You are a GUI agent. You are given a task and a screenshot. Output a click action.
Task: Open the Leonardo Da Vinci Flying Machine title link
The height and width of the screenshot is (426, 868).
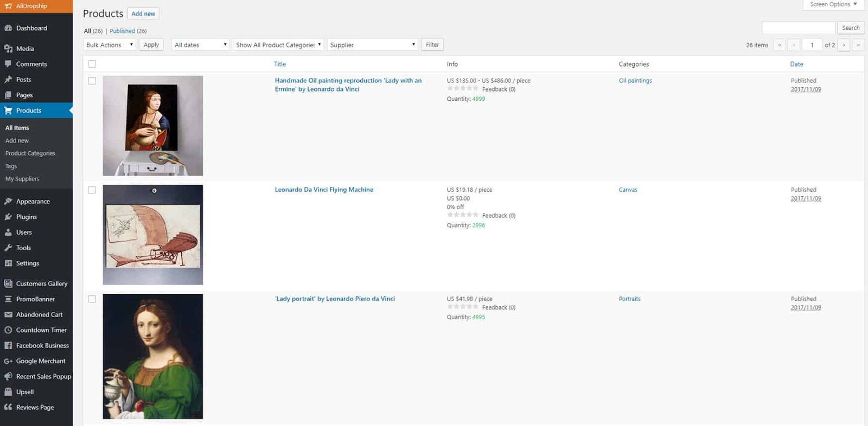coord(324,190)
